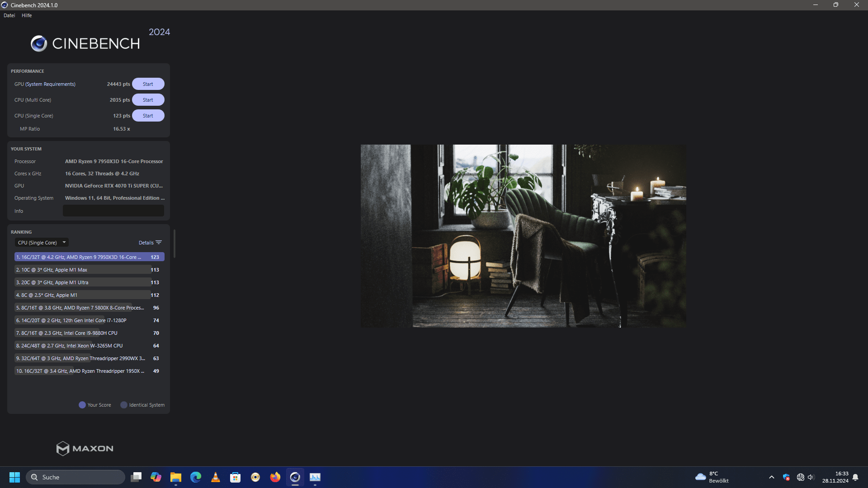Open Firefox from the taskbar

(x=275, y=477)
